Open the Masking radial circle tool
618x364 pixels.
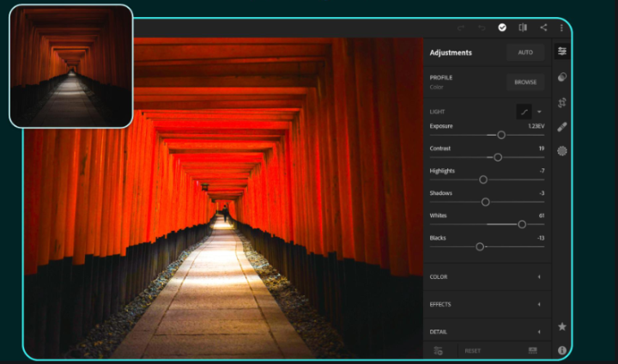(562, 150)
